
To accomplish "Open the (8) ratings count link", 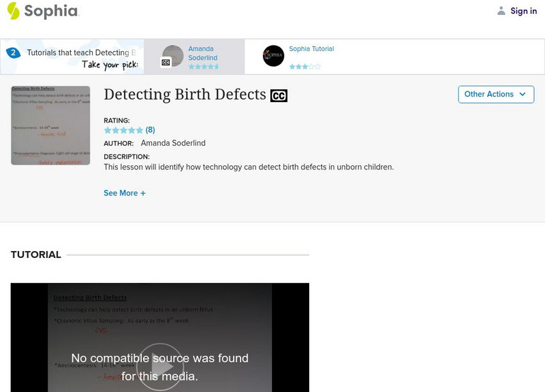I will (x=150, y=130).
